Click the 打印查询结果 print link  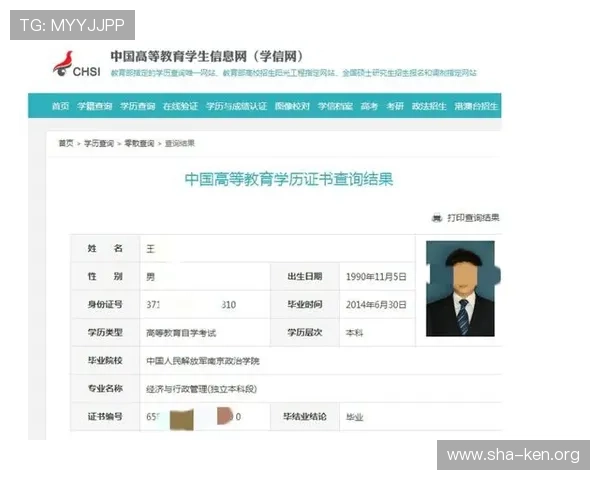473,218
